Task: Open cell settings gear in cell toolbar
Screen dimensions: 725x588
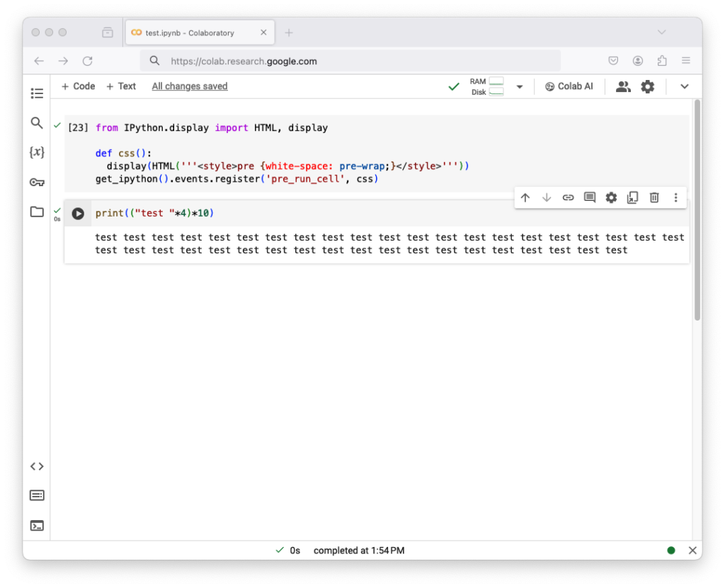Action: pos(611,198)
